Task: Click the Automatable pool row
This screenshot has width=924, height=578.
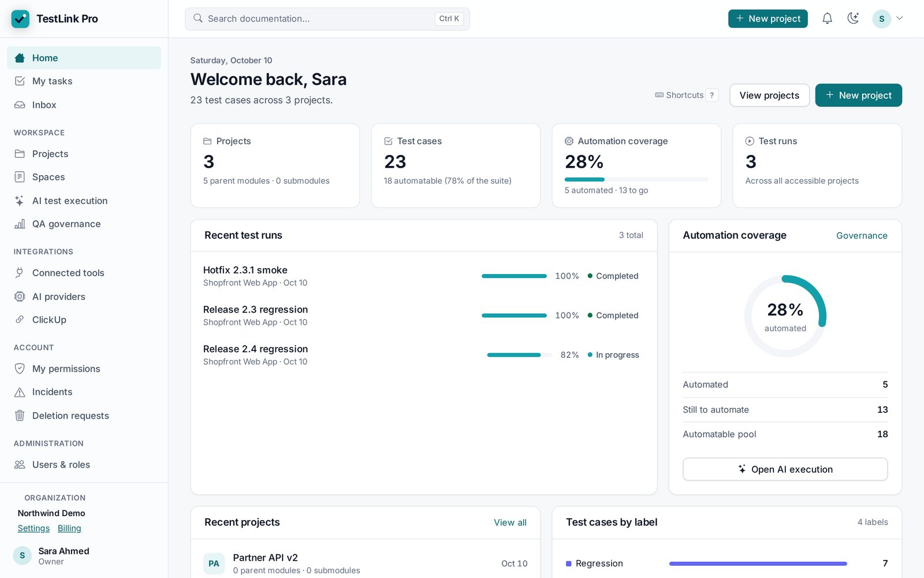Action: click(x=785, y=434)
